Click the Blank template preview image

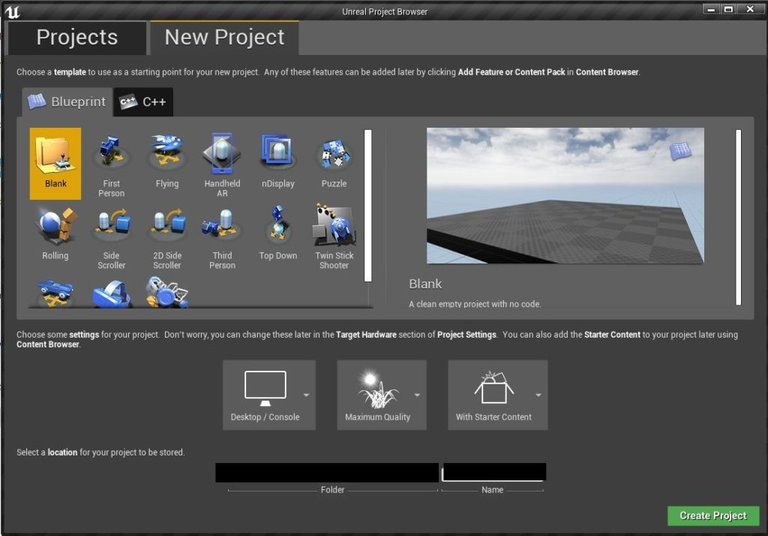pyautogui.click(x=565, y=196)
